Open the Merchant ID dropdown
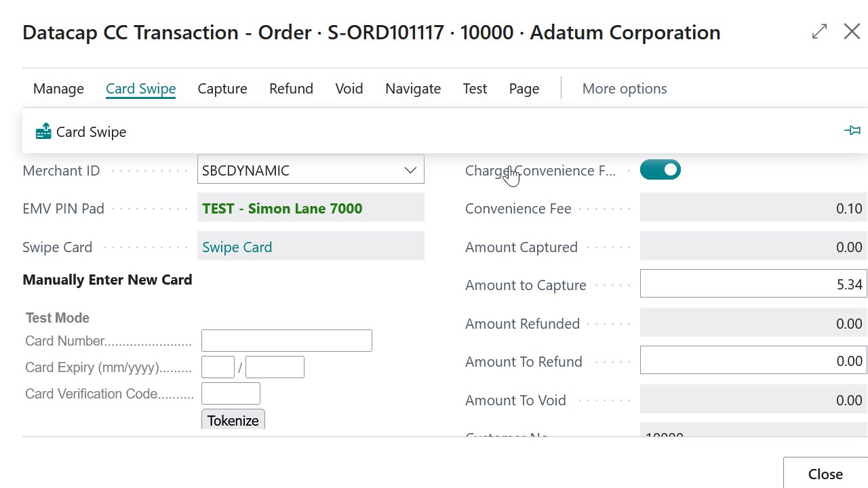 [410, 170]
